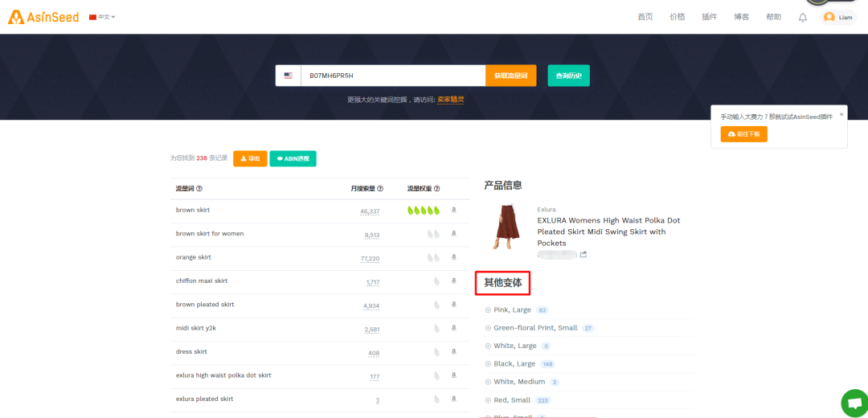Click search volume 9,513
Screen dimensions: 868x418
tap(372, 236)
